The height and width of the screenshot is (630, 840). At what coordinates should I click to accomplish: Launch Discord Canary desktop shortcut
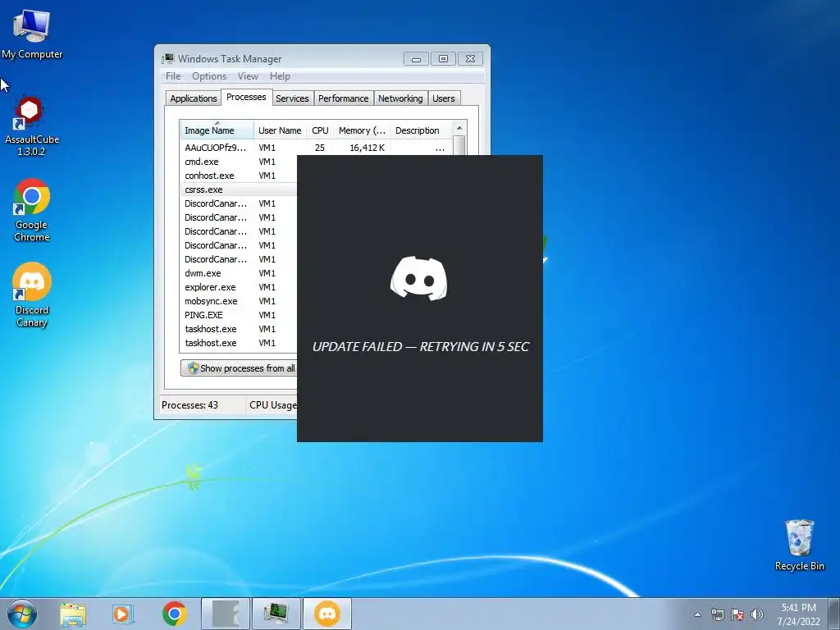32,294
